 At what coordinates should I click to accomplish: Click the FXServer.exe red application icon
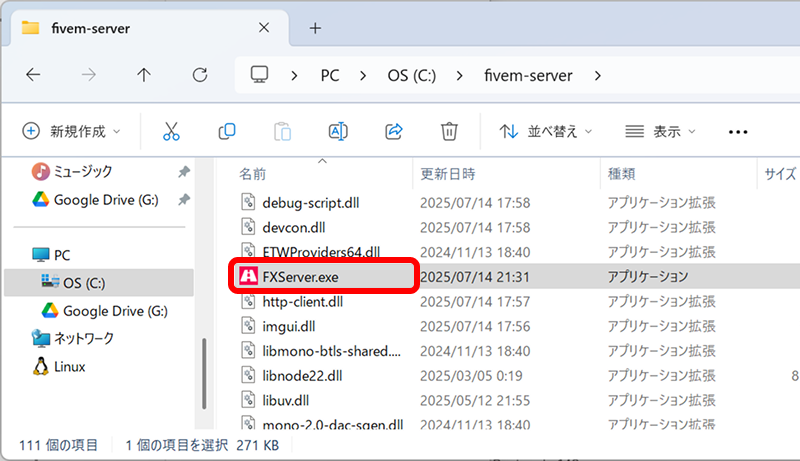coord(248,276)
